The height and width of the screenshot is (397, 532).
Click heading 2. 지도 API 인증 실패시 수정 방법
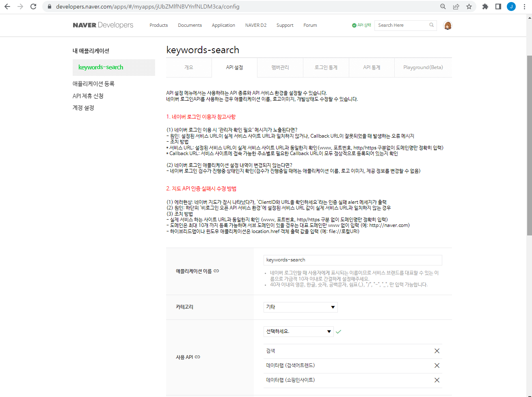[x=201, y=188]
